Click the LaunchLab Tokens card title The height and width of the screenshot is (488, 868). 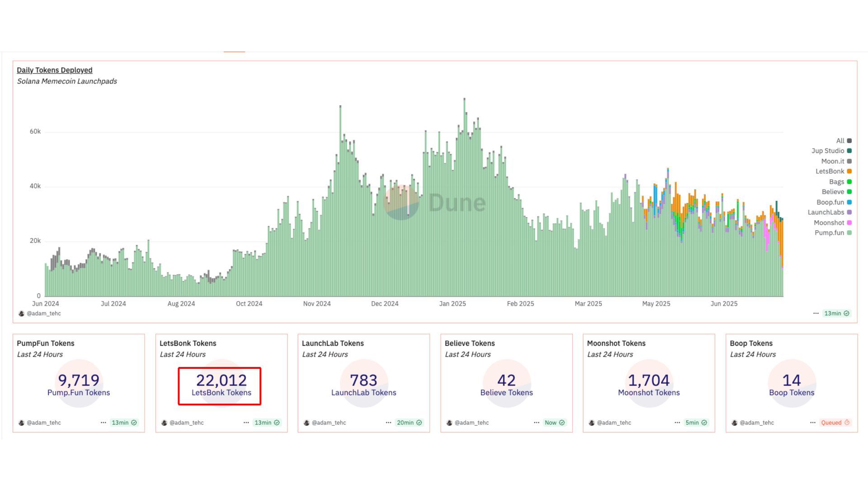[x=333, y=344]
